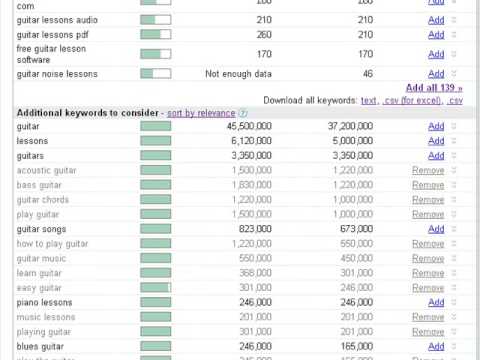480x360 pixels.
Task: Add the guitars keyword
Action: coord(436,156)
